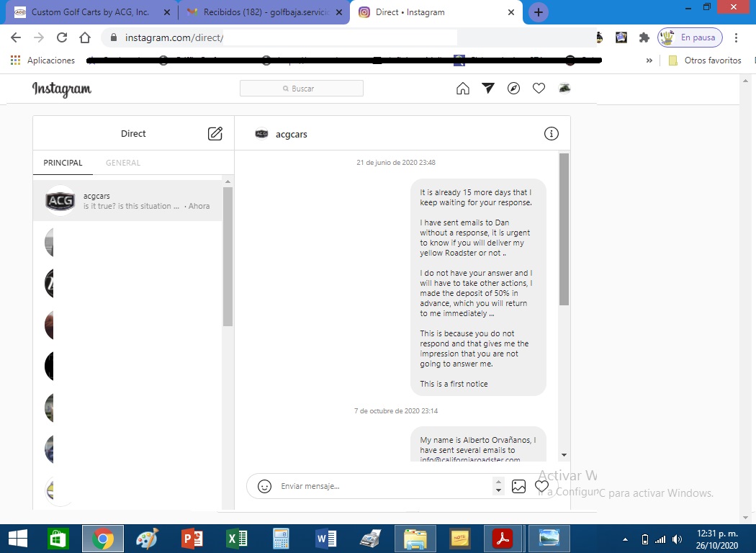This screenshot has height=553, width=756.
Task: Open Windows Start menu
Action: click(x=18, y=539)
